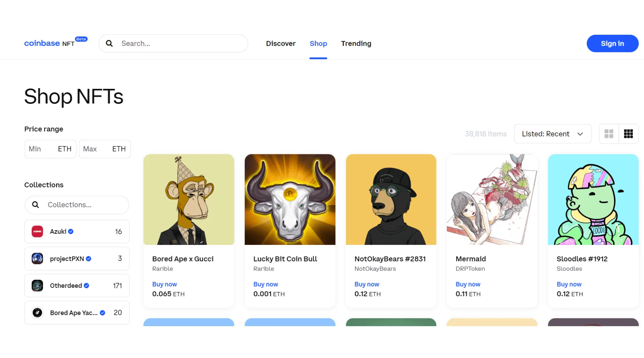This screenshot has width=644, height=358.
Task: Open the Listed: Recent sort dropdown
Action: pyautogui.click(x=552, y=134)
